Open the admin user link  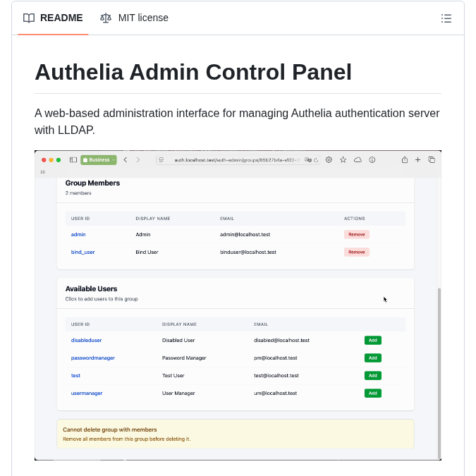(78, 234)
